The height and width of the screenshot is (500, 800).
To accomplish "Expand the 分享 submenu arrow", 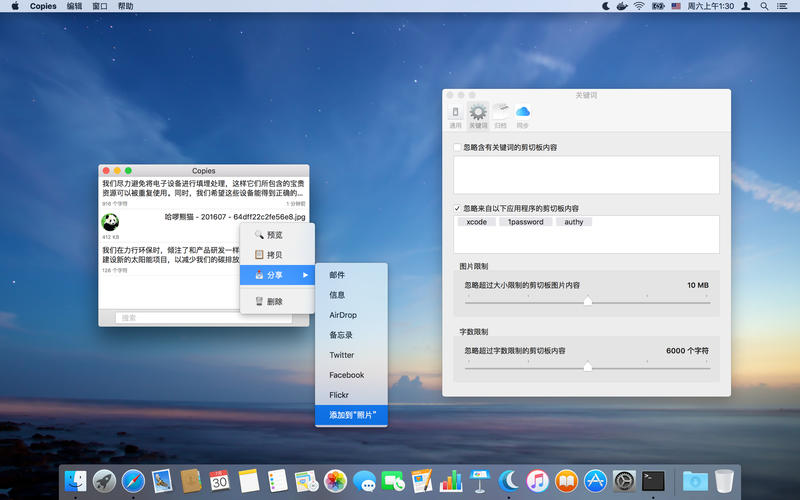I will [x=306, y=274].
